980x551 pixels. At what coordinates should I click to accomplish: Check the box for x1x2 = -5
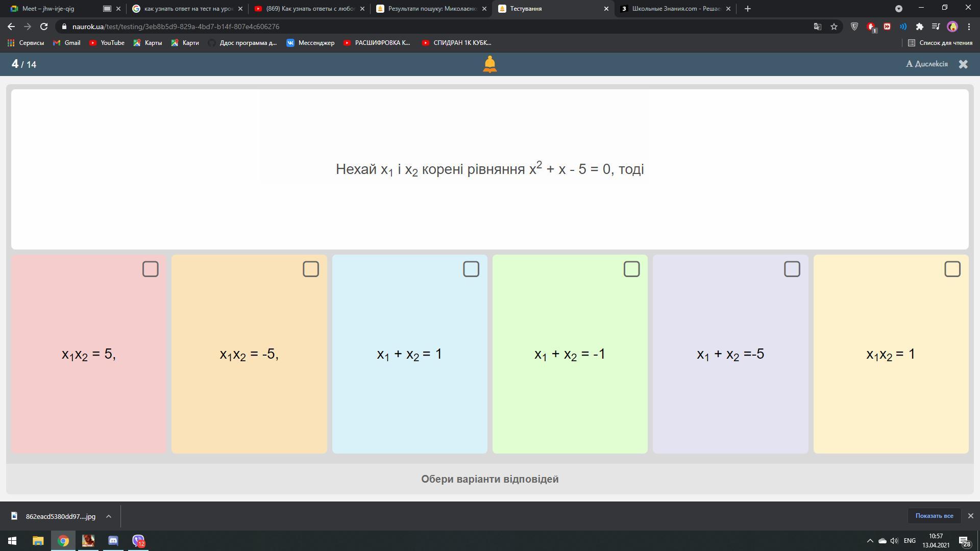point(310,269)
